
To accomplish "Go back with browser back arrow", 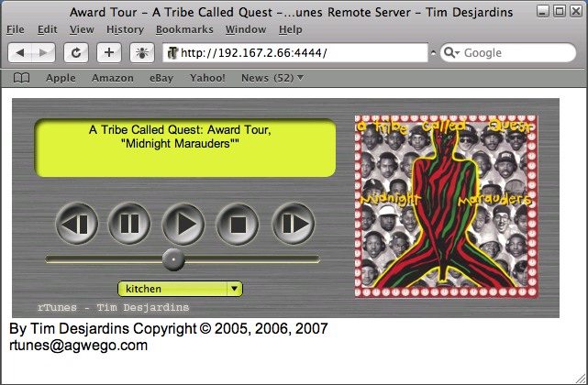I will tap(20, 53).
